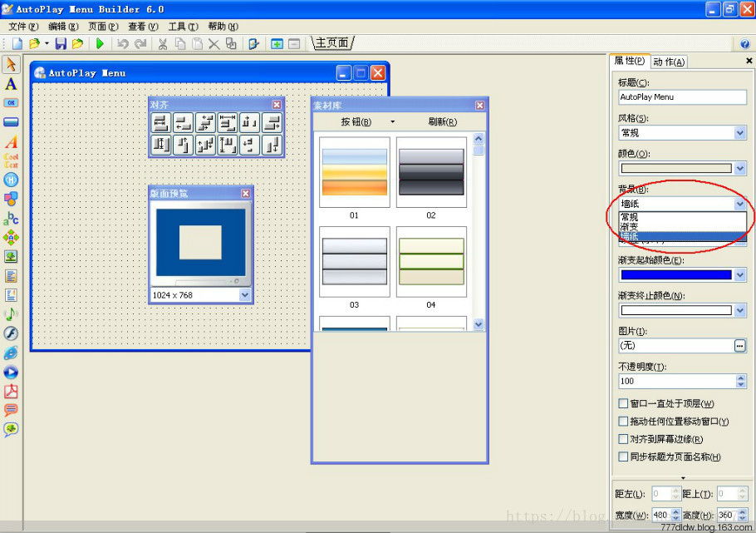Click the Save floppy disk icon
This screenshot has width=756, height=533.
(61, 44)
